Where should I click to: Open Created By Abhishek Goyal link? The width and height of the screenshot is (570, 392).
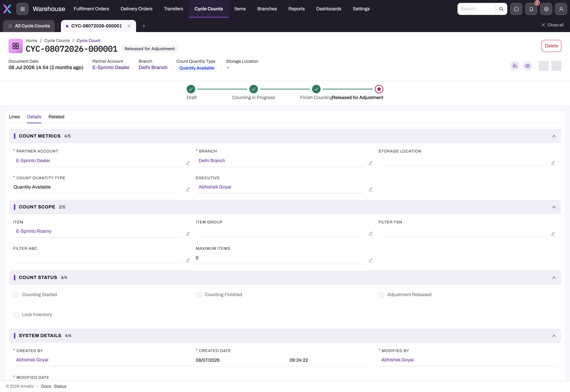pyautogui.click(x=32, y=360)
